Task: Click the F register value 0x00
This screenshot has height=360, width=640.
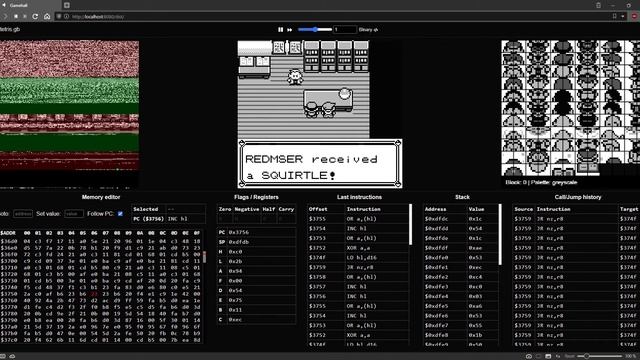Action: tap(235, 281)
